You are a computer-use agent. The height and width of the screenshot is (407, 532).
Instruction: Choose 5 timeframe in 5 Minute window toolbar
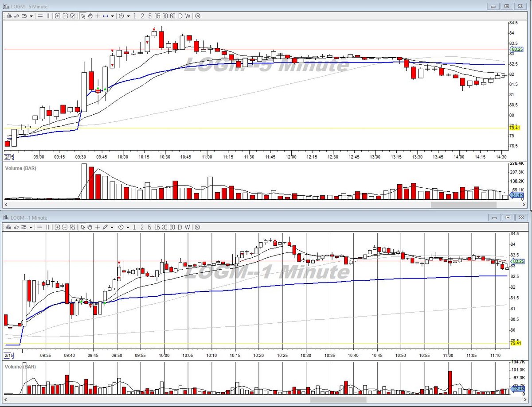150,16
